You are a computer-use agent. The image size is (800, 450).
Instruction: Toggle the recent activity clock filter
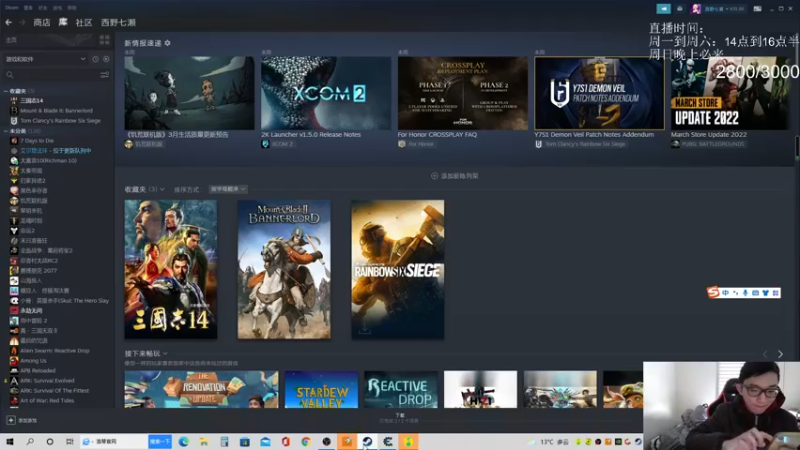point(95,59)
